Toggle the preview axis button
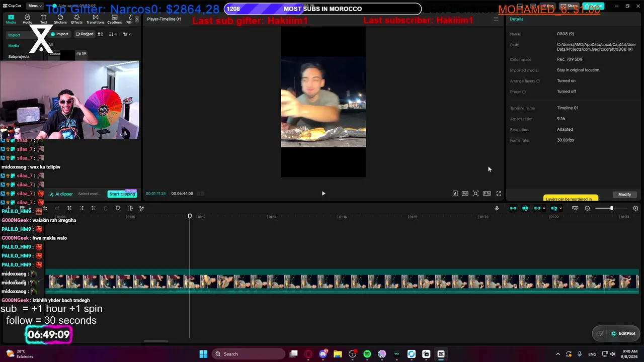Image resolution: width=644 pixels, height=362 pixels. click(554, 208)
